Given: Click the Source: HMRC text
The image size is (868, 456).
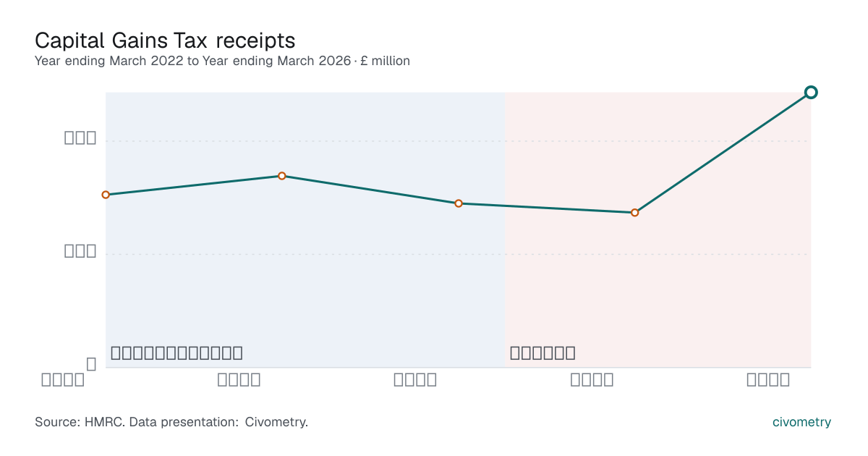Looking at the screenshot, I should click(x=80, y=422).
